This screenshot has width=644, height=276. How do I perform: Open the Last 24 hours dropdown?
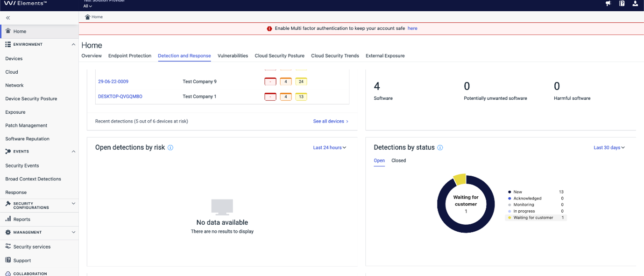[x=330, y=148]
